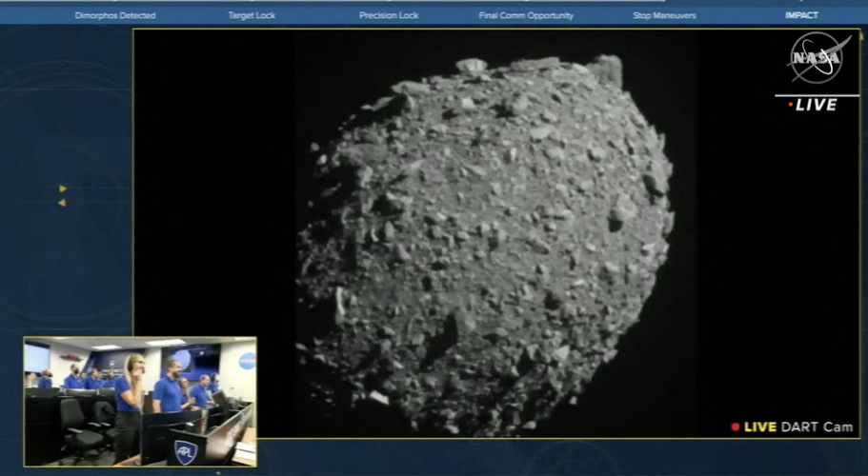
Task: Click the large boulder atop the asteroid
Action: [x=606, y=69]
